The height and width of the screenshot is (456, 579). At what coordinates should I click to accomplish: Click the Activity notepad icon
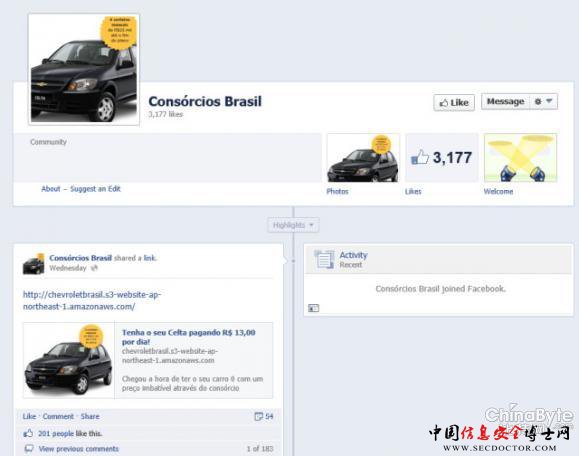point(324,259)
